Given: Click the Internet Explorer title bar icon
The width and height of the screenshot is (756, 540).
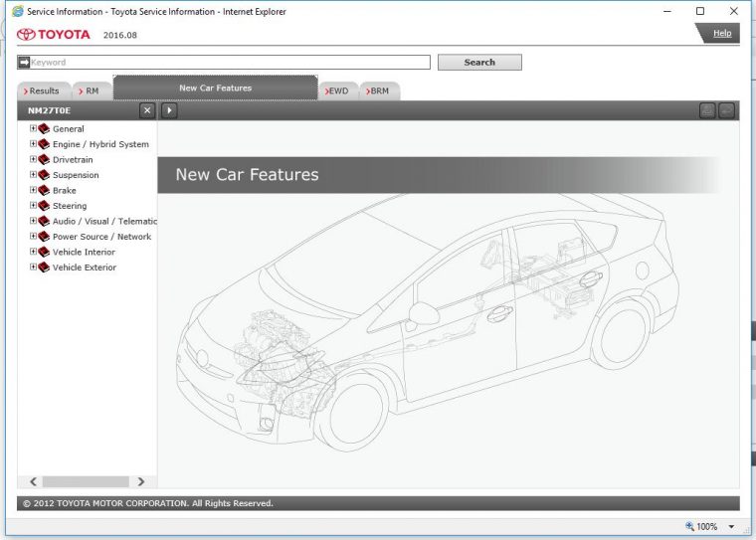Looking at the screenshot, I should (17, 12).
